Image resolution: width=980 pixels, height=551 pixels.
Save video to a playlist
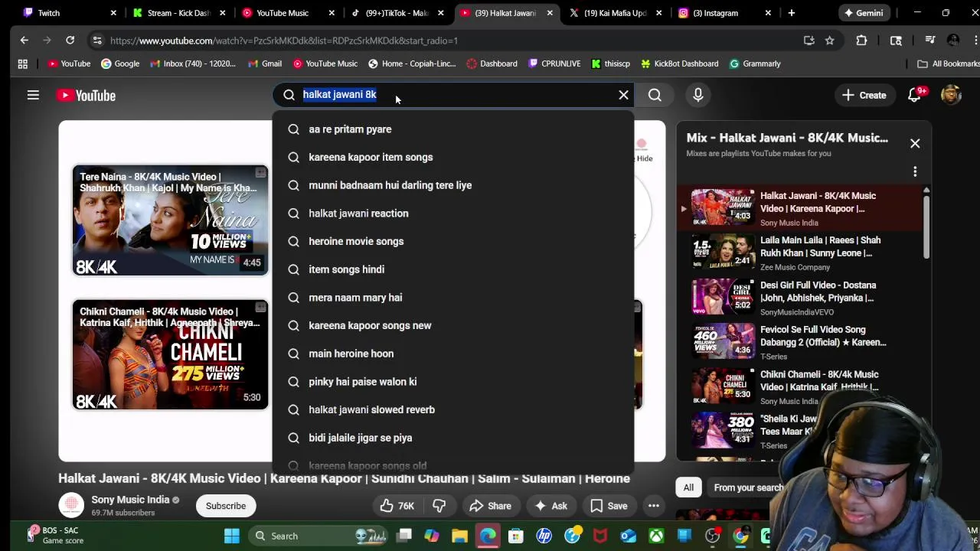609,506
